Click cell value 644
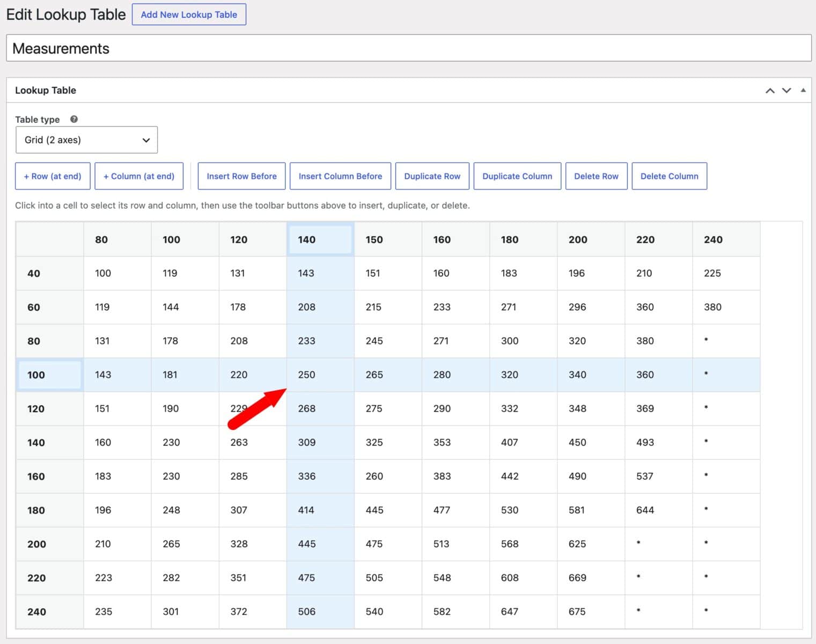 tap(659, 510)
